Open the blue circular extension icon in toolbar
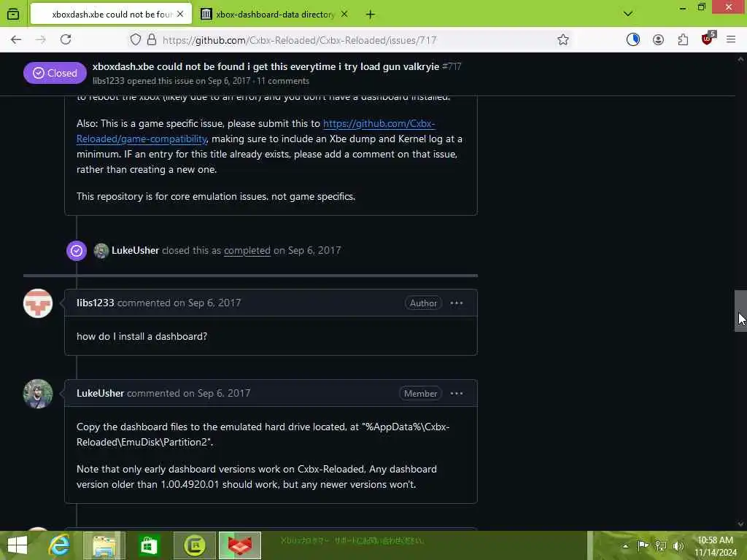 click(633, 40)
